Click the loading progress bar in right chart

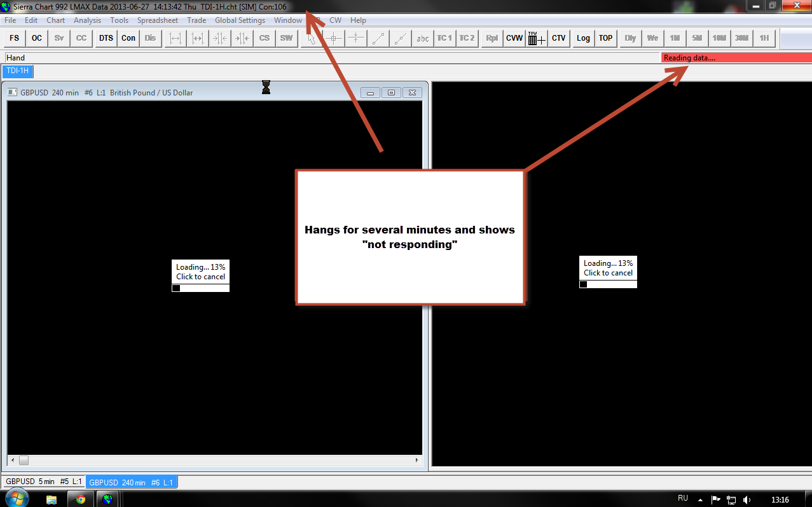(x=608, y=284)
